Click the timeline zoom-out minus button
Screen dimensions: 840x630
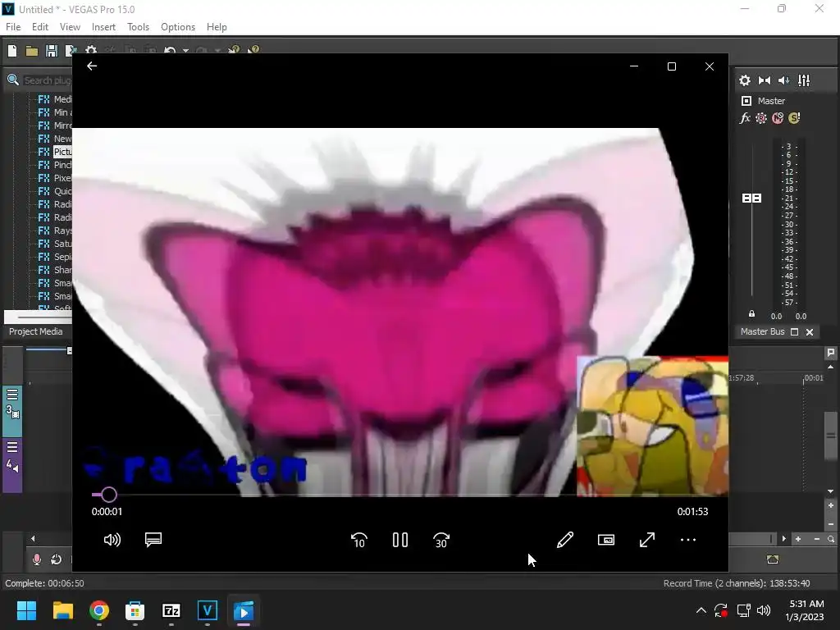tap(817, 539)
